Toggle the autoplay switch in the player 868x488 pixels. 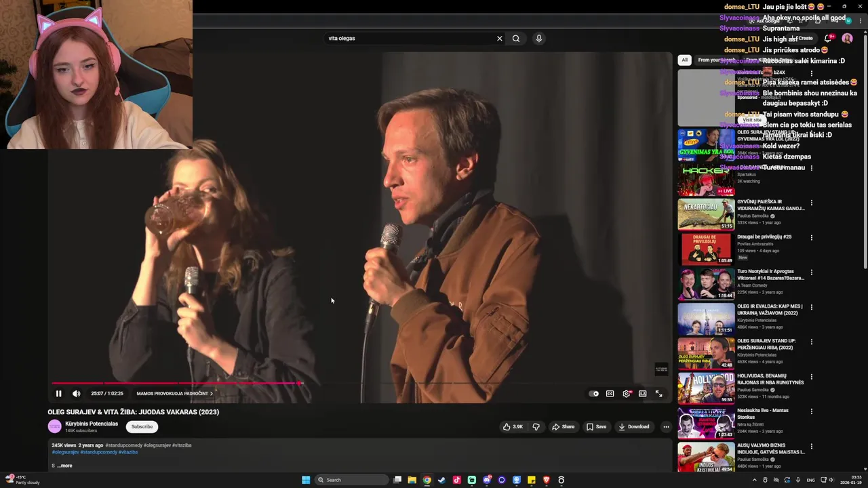click(x=594, y=394)
